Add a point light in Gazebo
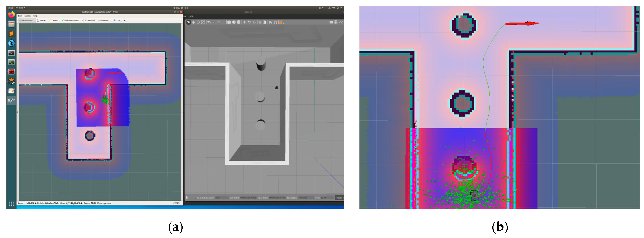This screenshot has height=238, width=644. click(x=245, y=22)
